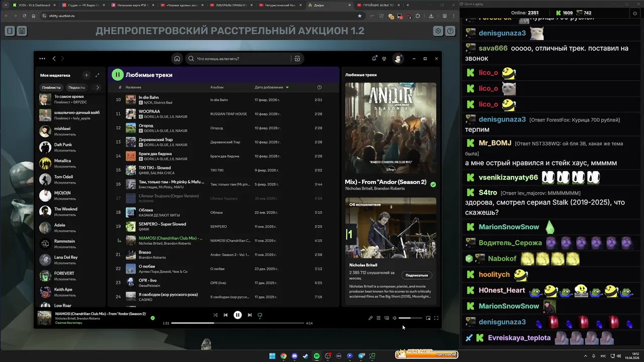Open Spotify friends activity icon

[384, 58]
